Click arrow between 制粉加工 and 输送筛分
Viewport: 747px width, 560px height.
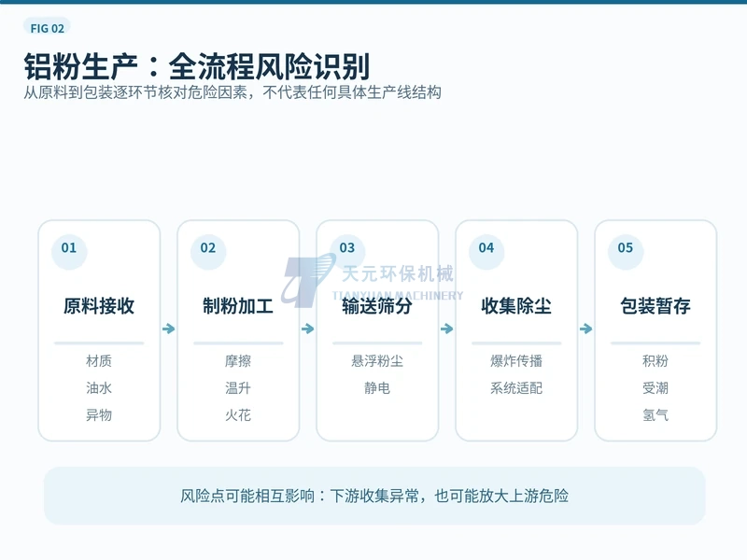pyautogui.click(x=308, y=329)
